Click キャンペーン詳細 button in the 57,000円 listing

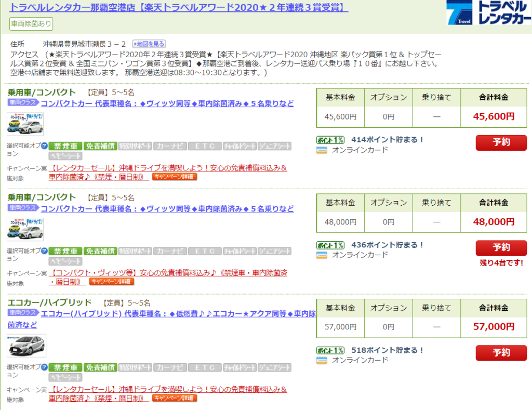[175, 398]
